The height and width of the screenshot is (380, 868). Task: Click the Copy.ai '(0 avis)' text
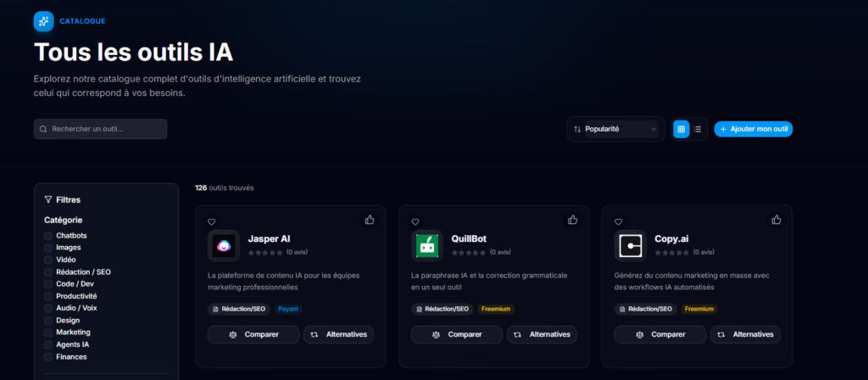[704, 253]
